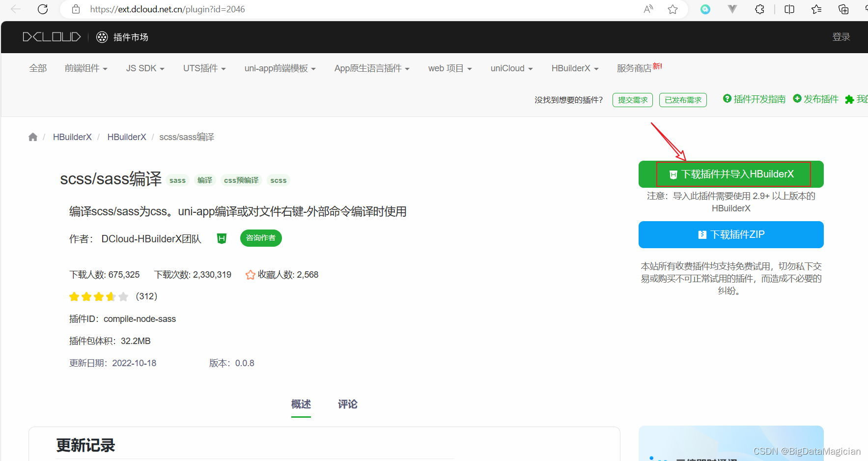Expand 前端组件 dropdown menu

click(x=86, y=68)
